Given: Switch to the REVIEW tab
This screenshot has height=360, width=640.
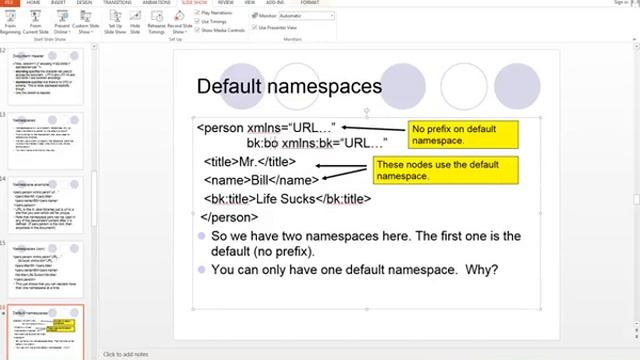Looking at the screenshot, I should (x=225, y=2).
